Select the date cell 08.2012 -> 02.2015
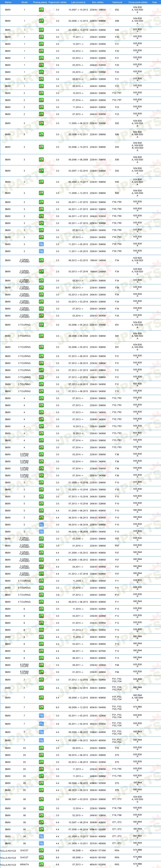 (78, 261)
